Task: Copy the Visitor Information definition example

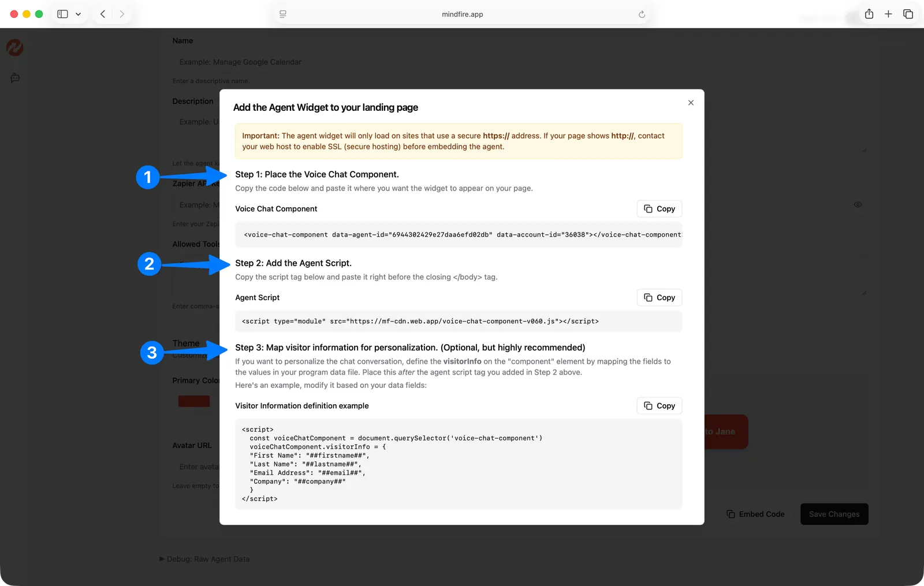Action: point(660,406)
